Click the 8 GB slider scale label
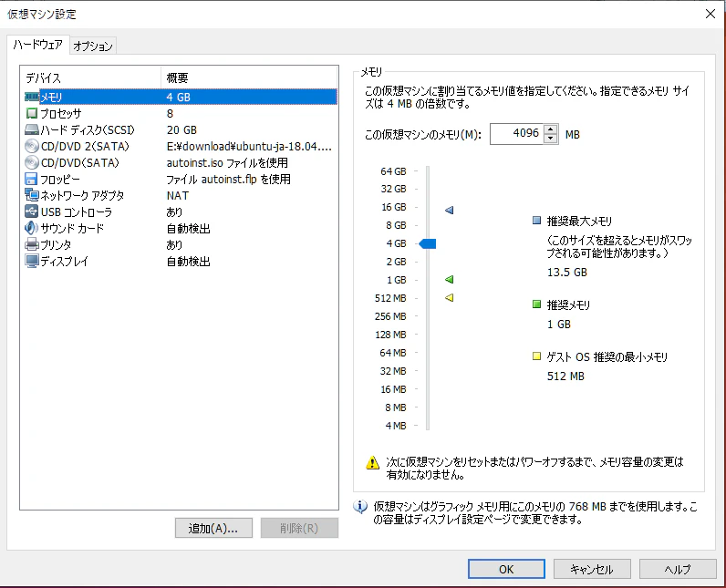This screenshot has width=726, height=588. [x=396, y=225]
